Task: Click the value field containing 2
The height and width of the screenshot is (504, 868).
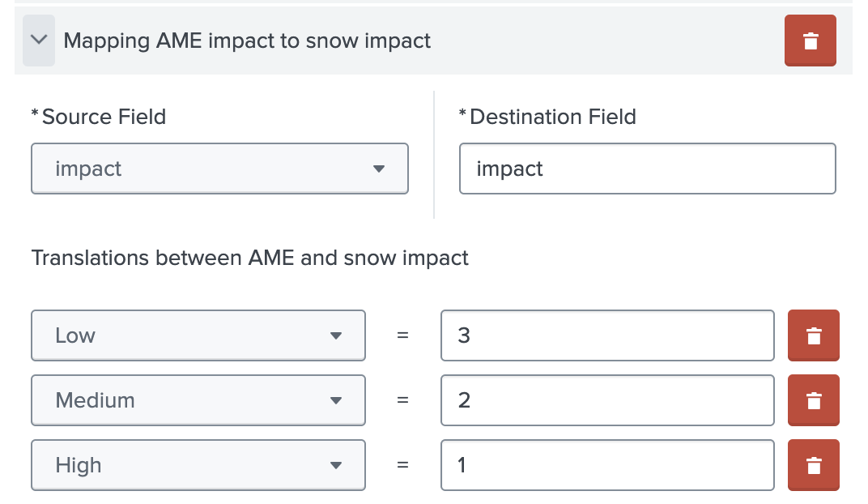Action: (607, 400)
